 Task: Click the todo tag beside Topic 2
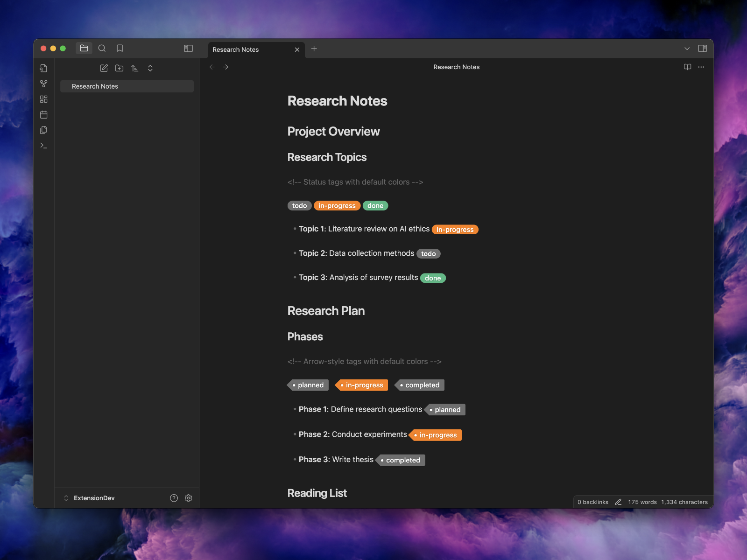pos(429,254)
